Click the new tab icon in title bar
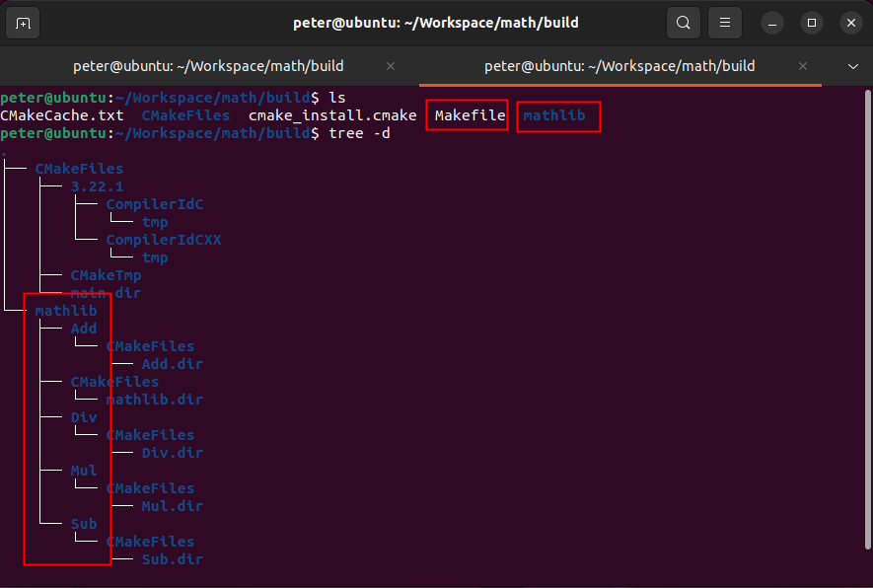873x588 pixels. pyautogui.click(x=23, y=22)
